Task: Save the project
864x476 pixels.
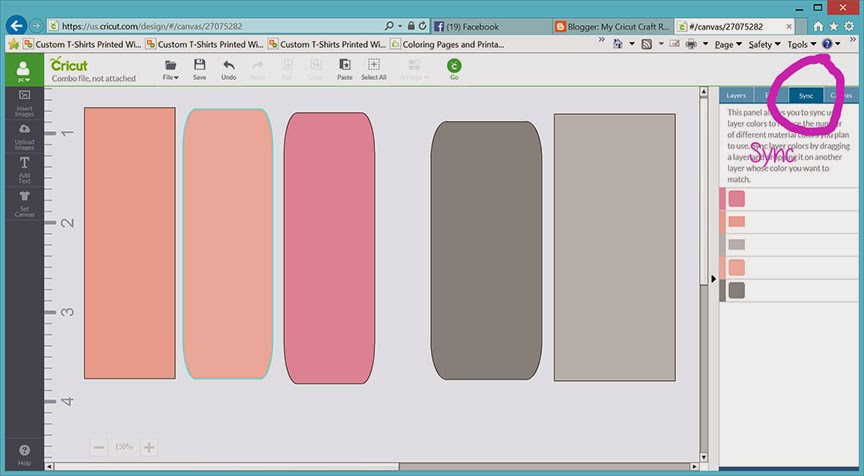Action: point(199,69)
